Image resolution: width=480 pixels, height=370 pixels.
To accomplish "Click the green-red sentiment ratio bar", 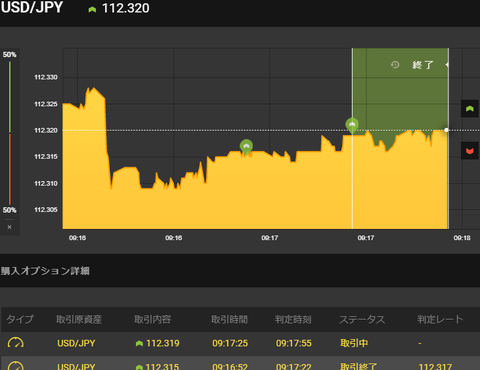I will pyautogui.click(x=10, y=133).
